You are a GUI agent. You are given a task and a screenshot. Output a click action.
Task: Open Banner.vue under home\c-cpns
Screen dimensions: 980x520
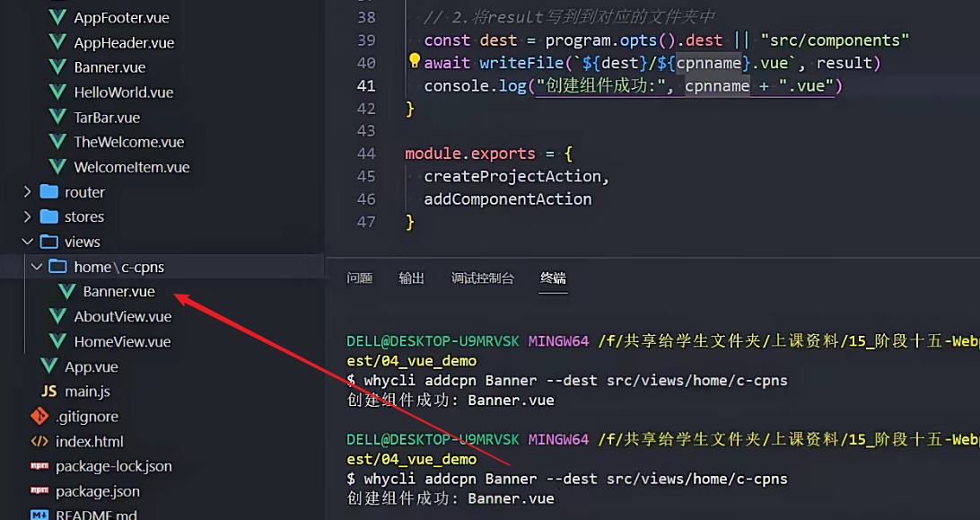click(x=118, y=292)
